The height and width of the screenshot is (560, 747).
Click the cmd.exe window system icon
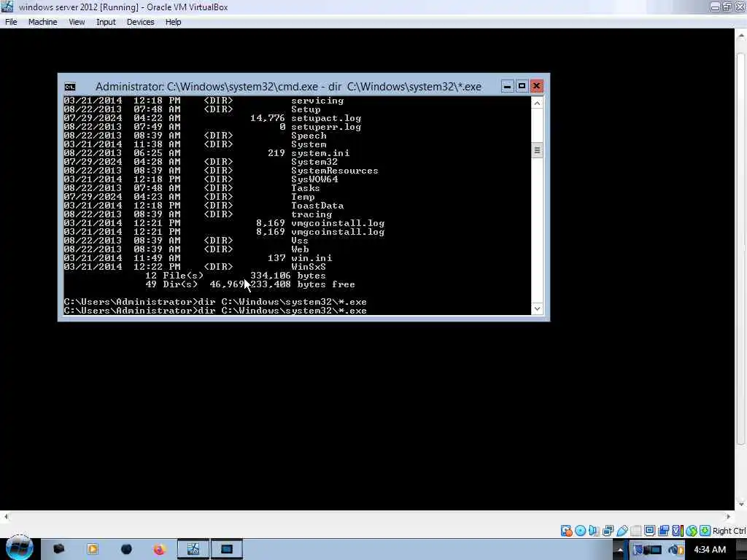(x=70, y=87)
